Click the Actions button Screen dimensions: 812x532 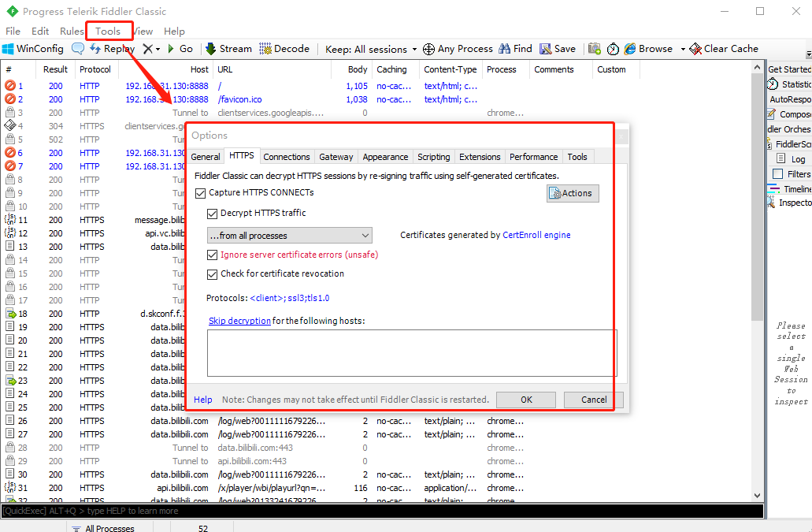click(573, 193)
